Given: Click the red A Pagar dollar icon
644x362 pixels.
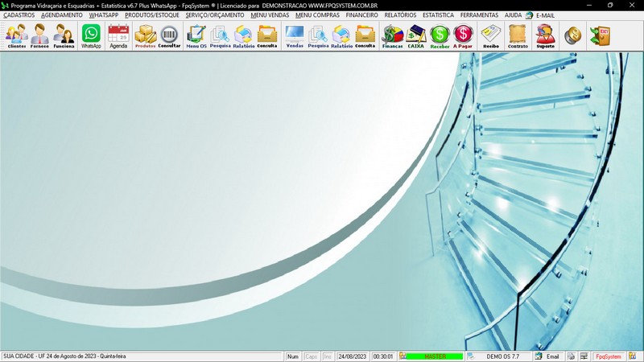Looking at the screenshot, I should click(x=463, y=36).
